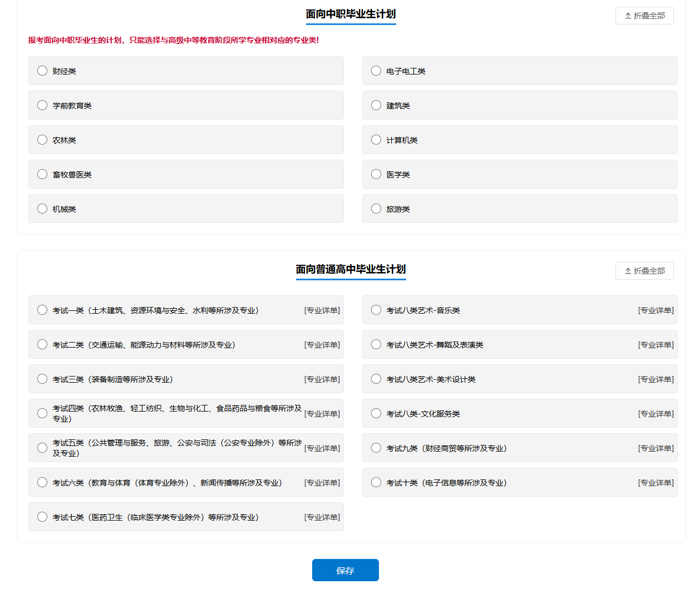
Task: Collapse all in 面向普通高中毕业生计划 section
Action: (x=644, y=271)
